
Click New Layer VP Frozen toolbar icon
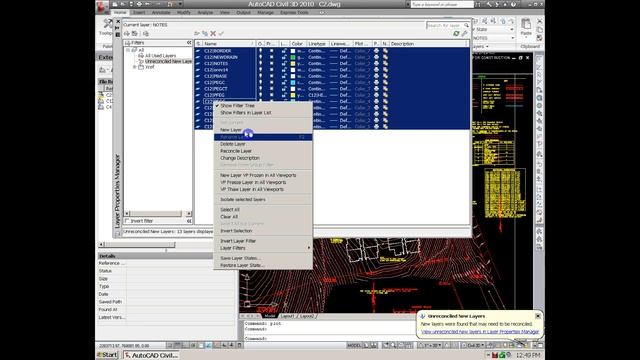[205, 33]
